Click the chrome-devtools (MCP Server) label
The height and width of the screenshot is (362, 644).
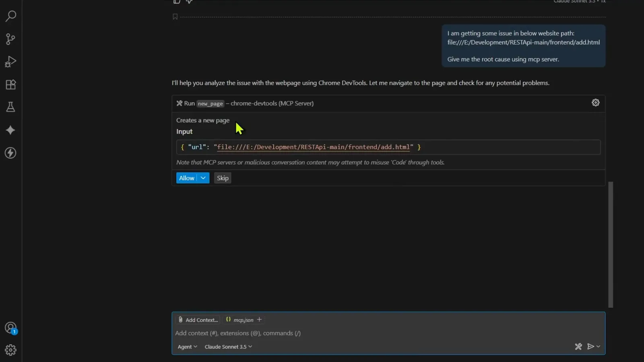click(x=272, y=103)
